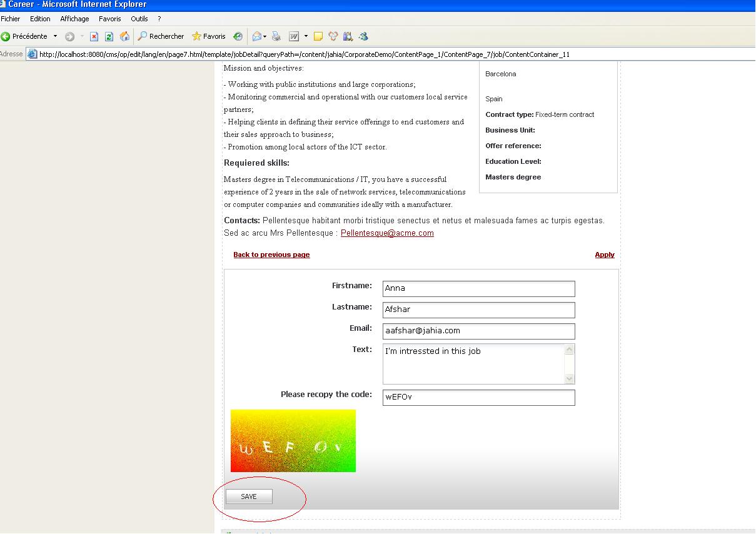Click the textarea scroll down arrow
The height and width of the screenshot is (534, 756).
click(x=569, y=378)
